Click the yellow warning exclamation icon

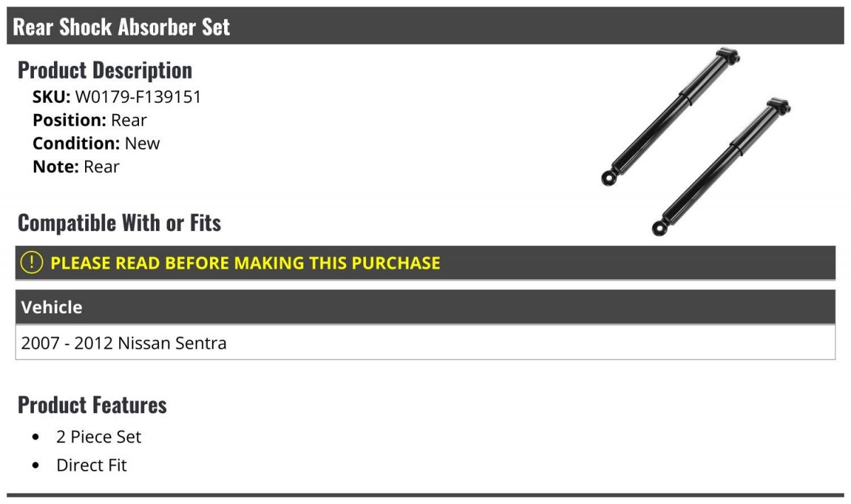coord(32,263)
